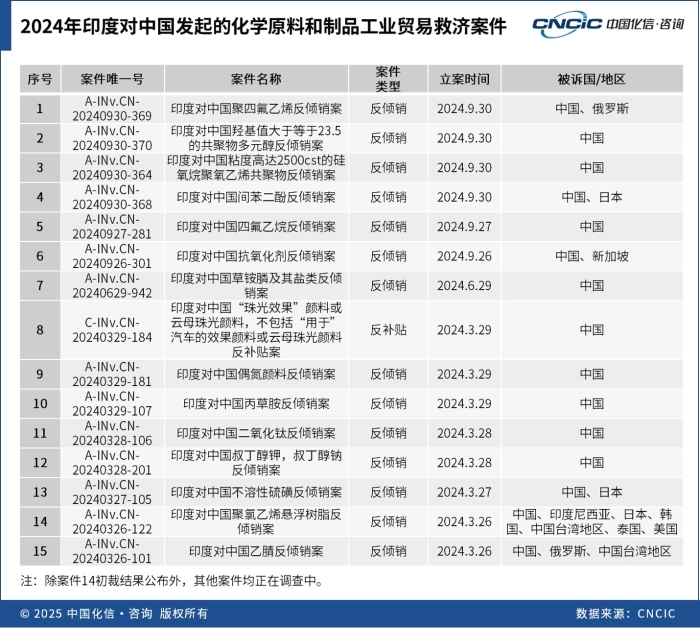Click the page title about 2024年印度对中国

(263, 26)
